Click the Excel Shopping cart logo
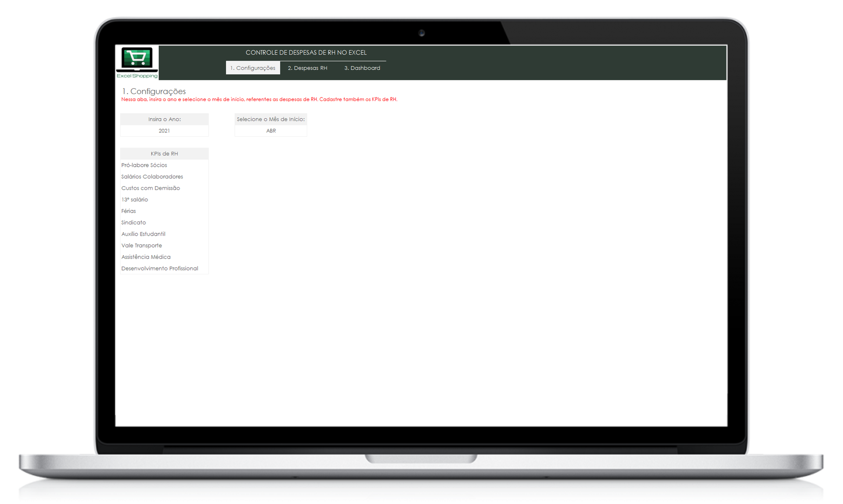843x504 pixels. coord(137,62)
